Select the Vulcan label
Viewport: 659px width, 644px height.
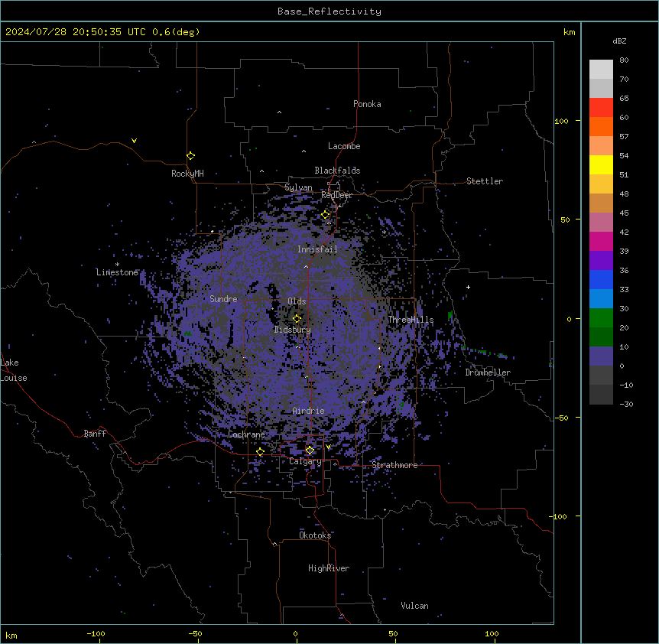pos(415,606)
